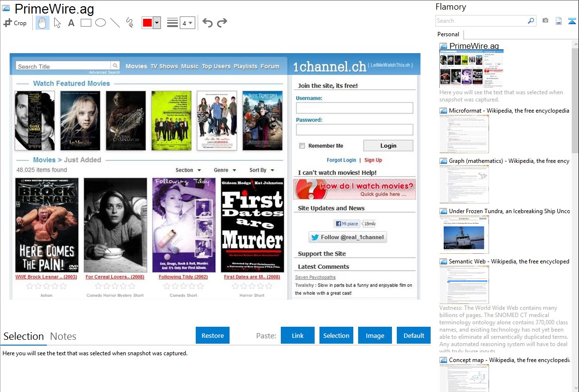579x392 pixels.
Task: Click the Flamory search field
Action: [481, 21]
